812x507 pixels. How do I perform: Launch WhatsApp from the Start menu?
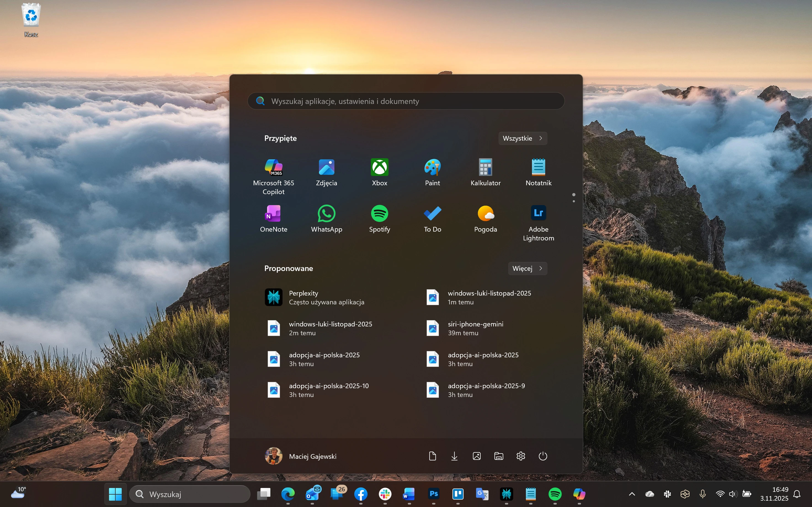click(x=326, y=214)
